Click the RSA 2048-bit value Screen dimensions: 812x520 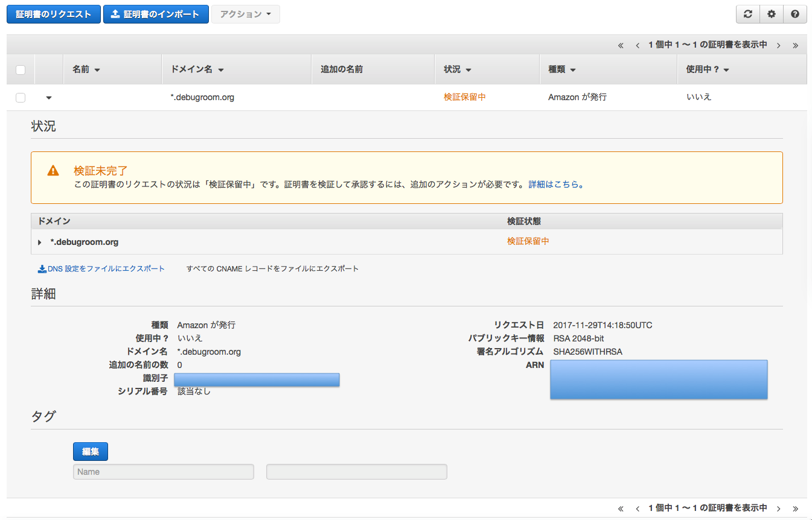[x=578, y=338]
